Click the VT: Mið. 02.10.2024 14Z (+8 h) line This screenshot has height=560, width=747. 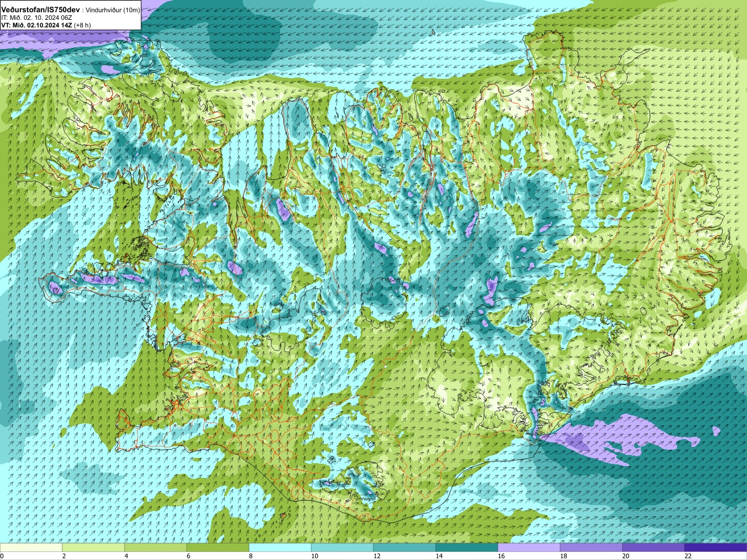[x=46, y=25]
